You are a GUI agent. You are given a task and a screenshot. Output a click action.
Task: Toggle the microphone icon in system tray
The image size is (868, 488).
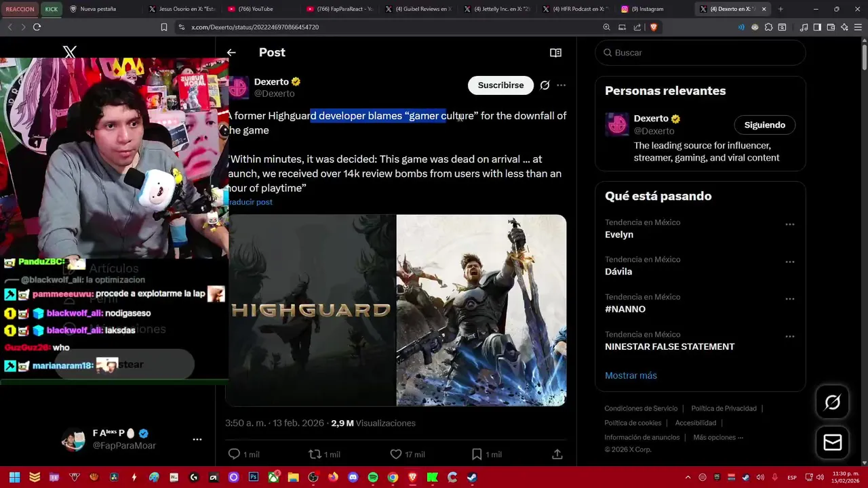click(x=774, y=477)
